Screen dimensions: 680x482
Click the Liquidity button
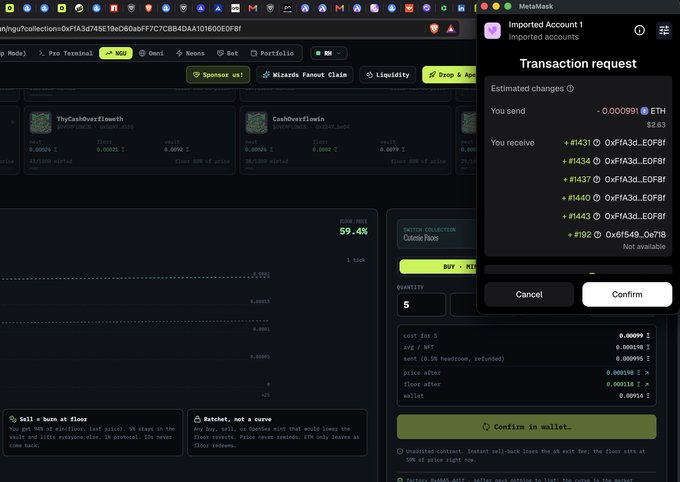[388, 75]
